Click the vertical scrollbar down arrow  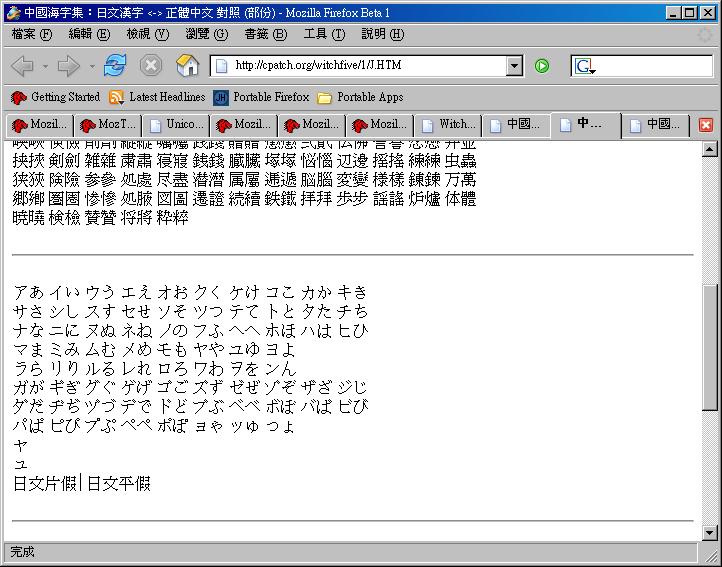[710, 532]
